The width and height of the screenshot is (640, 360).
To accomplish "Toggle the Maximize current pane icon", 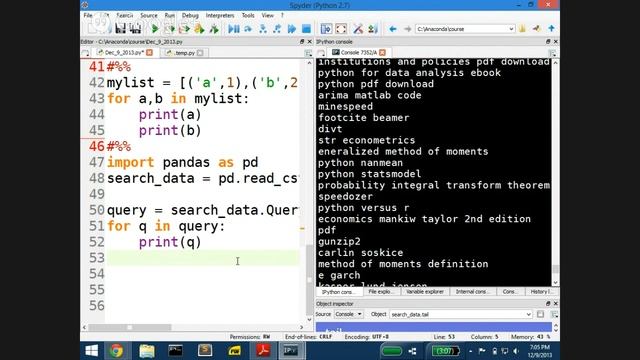I will coord(326,29).
